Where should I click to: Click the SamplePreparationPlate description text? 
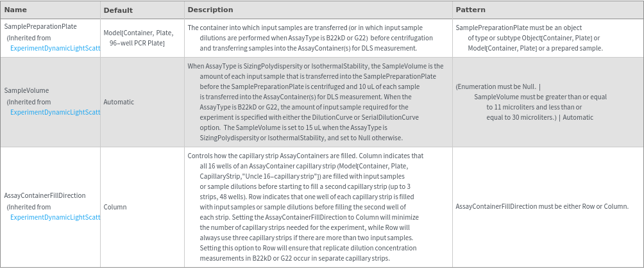point(312,38)
